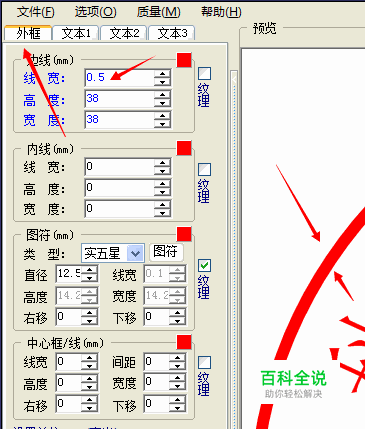This screenshot has height=429, width=365.
Task: Decrease 图符 下移 with down arrow
Action: pos(177,321)
